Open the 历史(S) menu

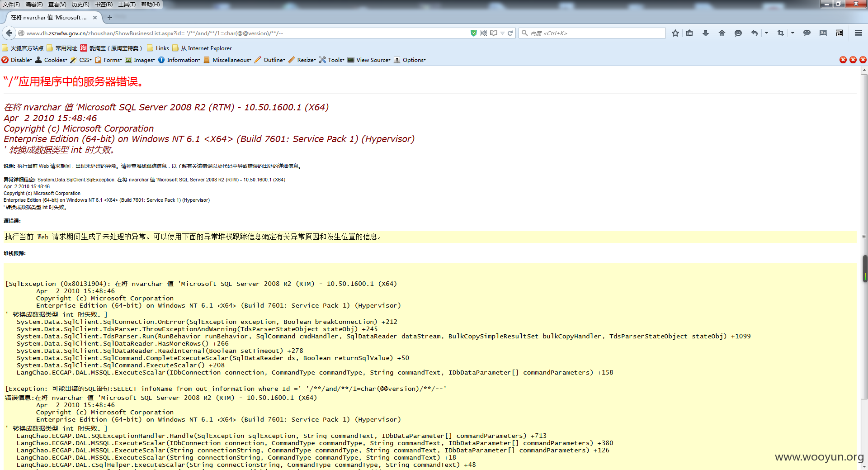tap(80, 5)
